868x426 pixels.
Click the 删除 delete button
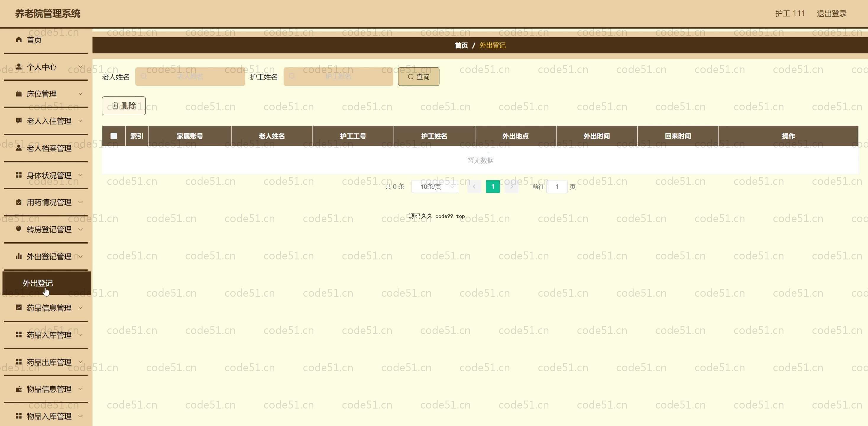[124, 106]
